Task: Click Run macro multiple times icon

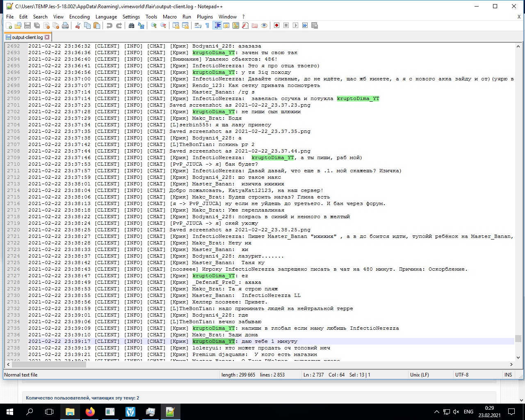Action: 305,25
